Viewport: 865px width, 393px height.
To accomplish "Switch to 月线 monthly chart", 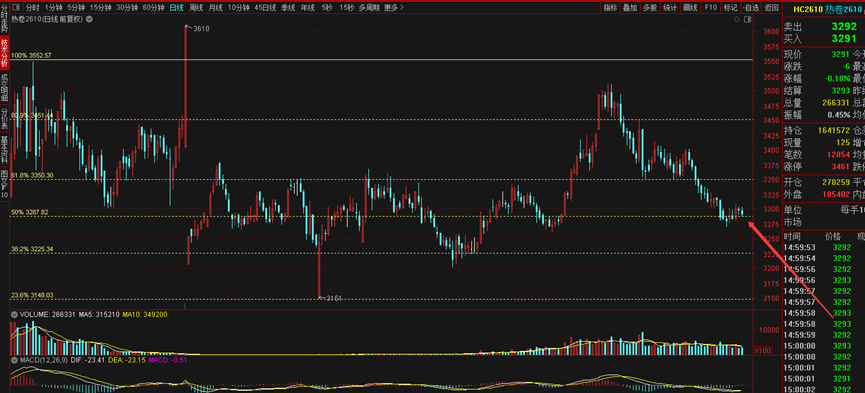I will point(216,8).
